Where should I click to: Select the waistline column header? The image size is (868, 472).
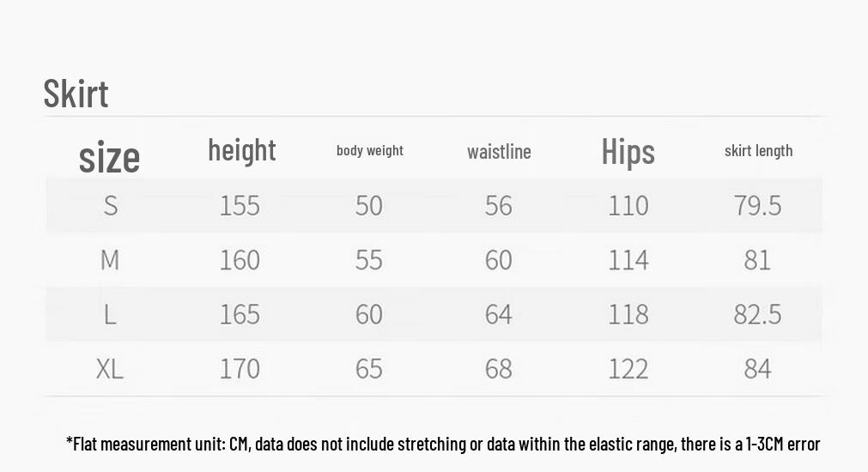[x=499, y=151]
